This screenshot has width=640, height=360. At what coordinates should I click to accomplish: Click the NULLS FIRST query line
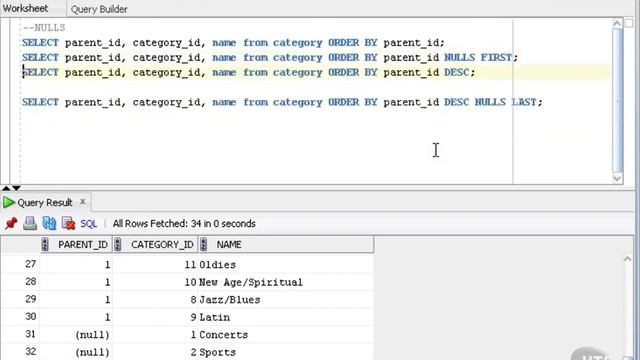tap(270, 57)
